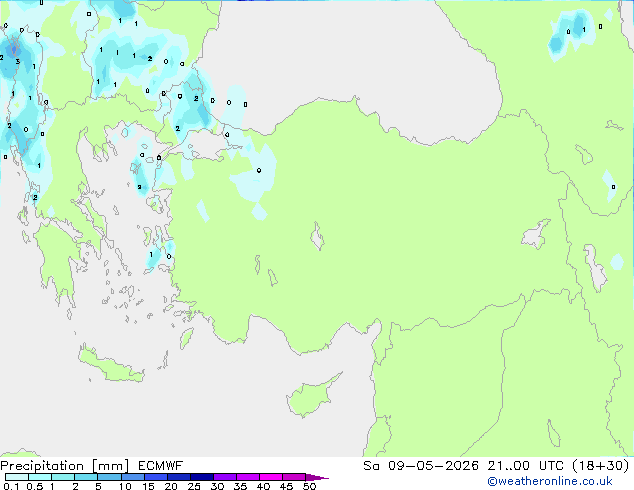Click the 'Sa 09-05-2026' date text
Image resolution: width=634 pixels, height=490 pixels.
(x=421, y=466)
